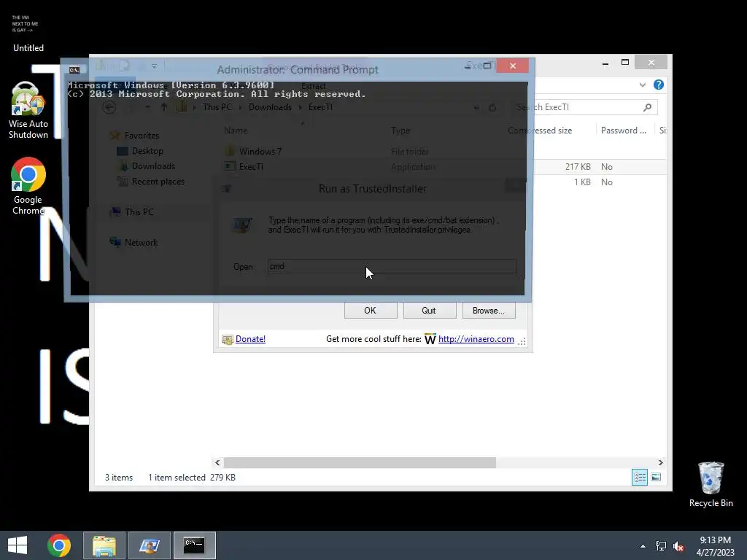Image resolution: width=747 pixels, height=560 pixels.
Task: Click the 1 item selected 279 KB status
Action: point(192,477)
